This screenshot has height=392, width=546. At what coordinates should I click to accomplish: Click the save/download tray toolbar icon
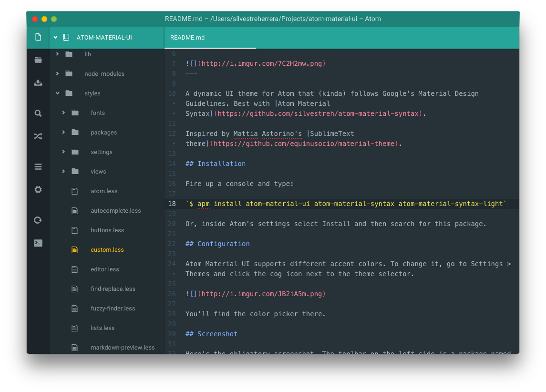pos(38,83)
